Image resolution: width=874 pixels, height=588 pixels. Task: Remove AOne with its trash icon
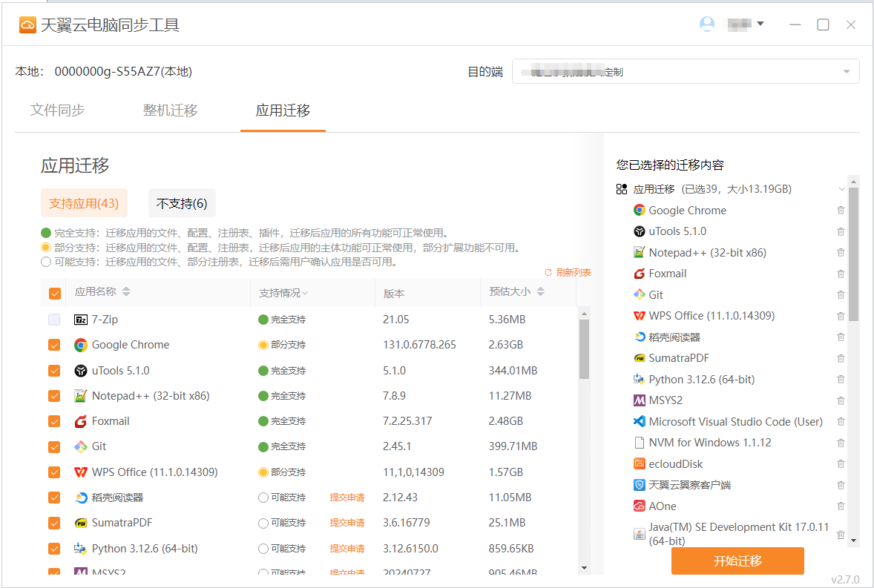pos(841,506)
